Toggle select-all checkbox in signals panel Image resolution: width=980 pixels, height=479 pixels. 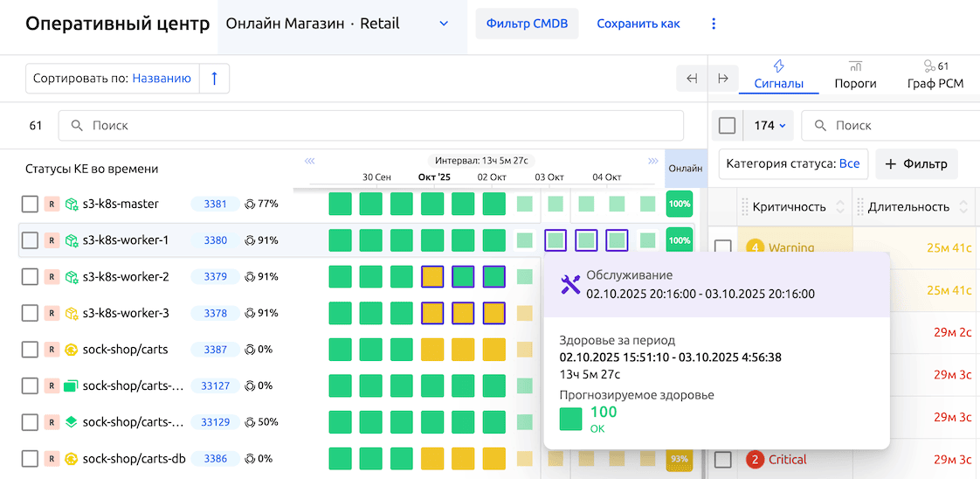pos(727,126)
